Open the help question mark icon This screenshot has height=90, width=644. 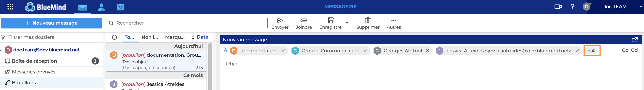pyautogui.click(x=572, y=7)
